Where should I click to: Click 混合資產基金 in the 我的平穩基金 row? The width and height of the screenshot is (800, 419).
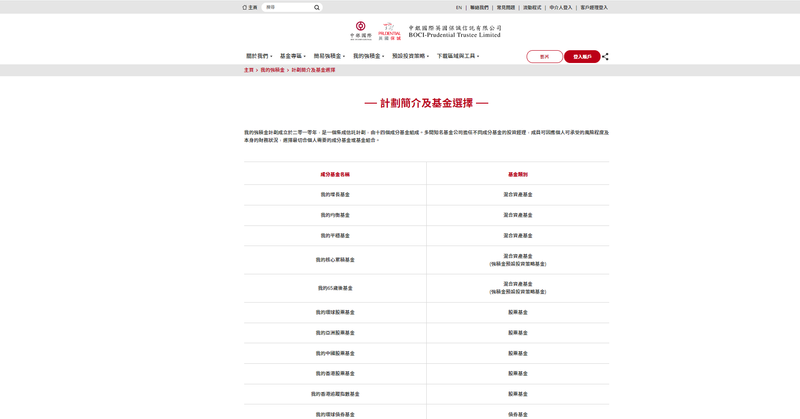[x=518, y=236]
